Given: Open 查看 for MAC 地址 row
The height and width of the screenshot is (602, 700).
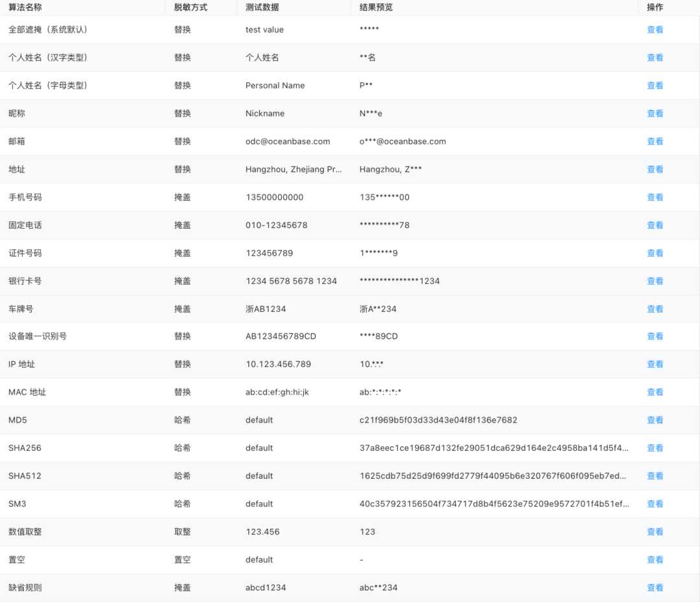Looking at the screenshot, I should [x=655, y=392].
